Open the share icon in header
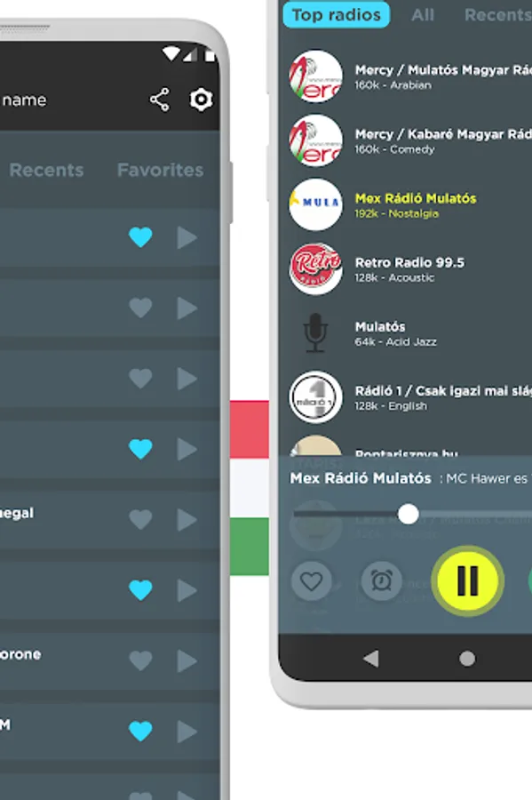The image size is (532, 800). pyautogui.click(x=160, y=100)
